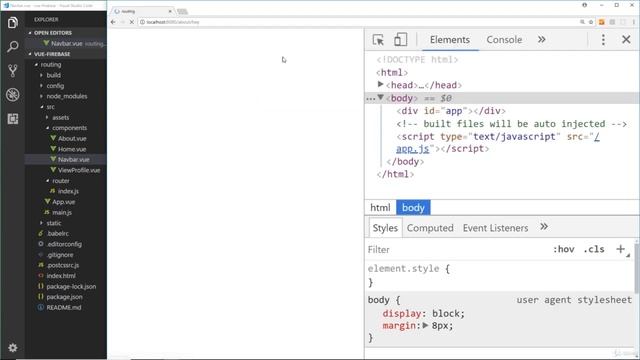Open the Explorer view in VS Code activity bar
The width and height of the screenshot is (640, 360).
pos(13,22)
